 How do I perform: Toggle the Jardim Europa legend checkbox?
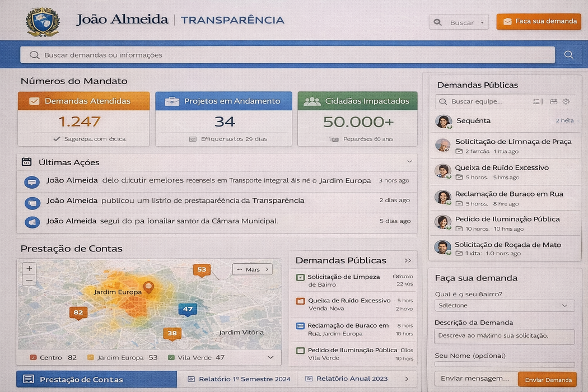90,357
